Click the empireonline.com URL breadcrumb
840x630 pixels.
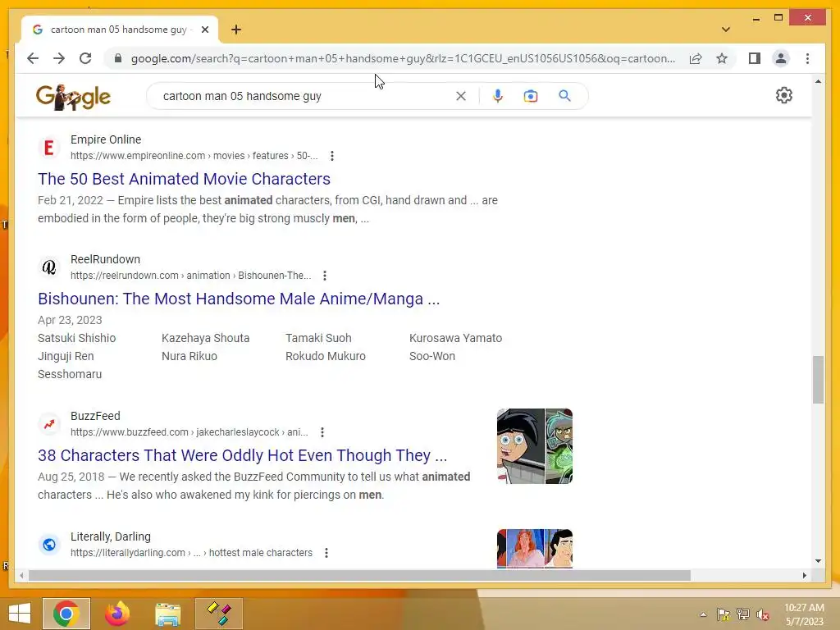(194, 156)
